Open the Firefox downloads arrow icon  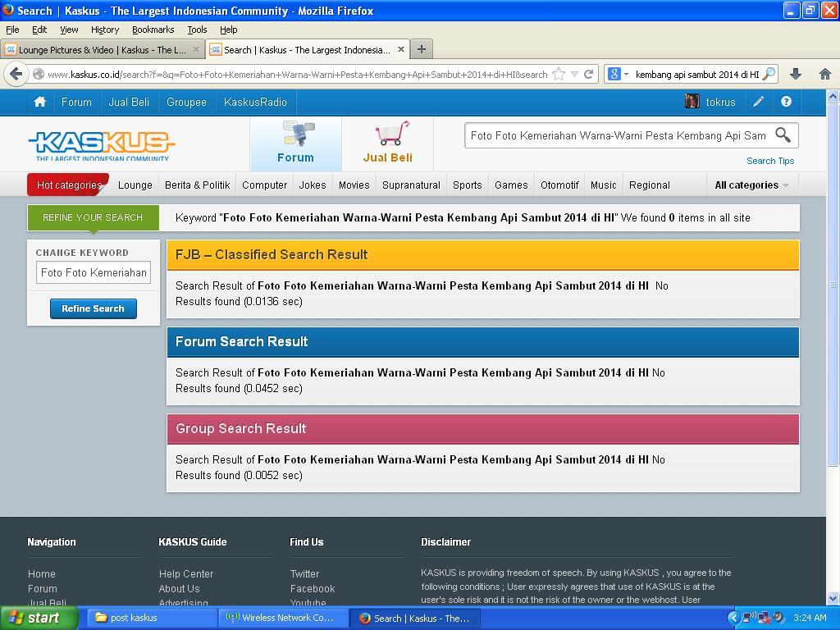[x=796, y=74]
